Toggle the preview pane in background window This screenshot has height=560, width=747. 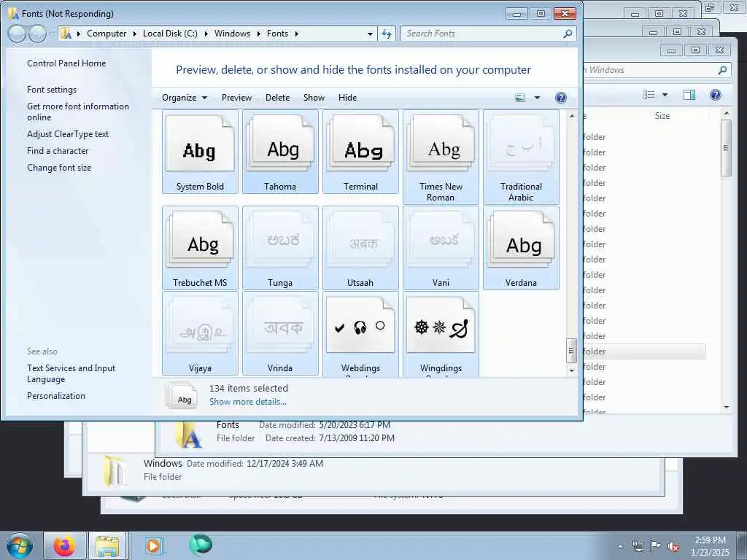tap(689, 95)
